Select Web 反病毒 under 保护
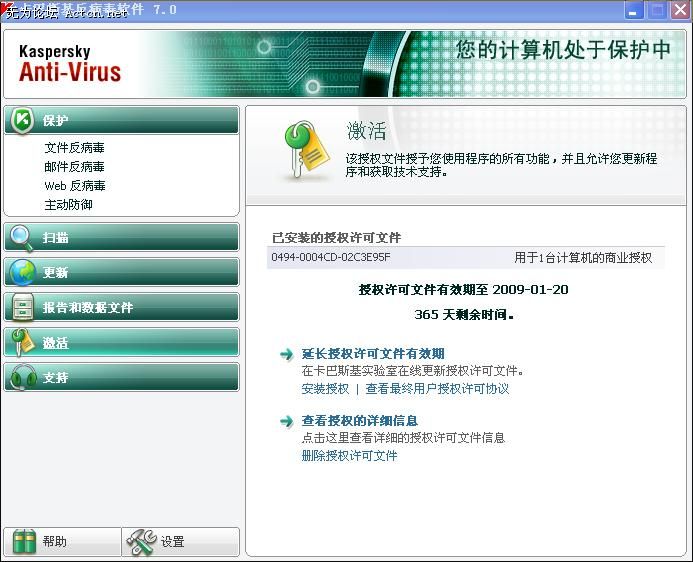The image size is (693, 562). [75, 186]
